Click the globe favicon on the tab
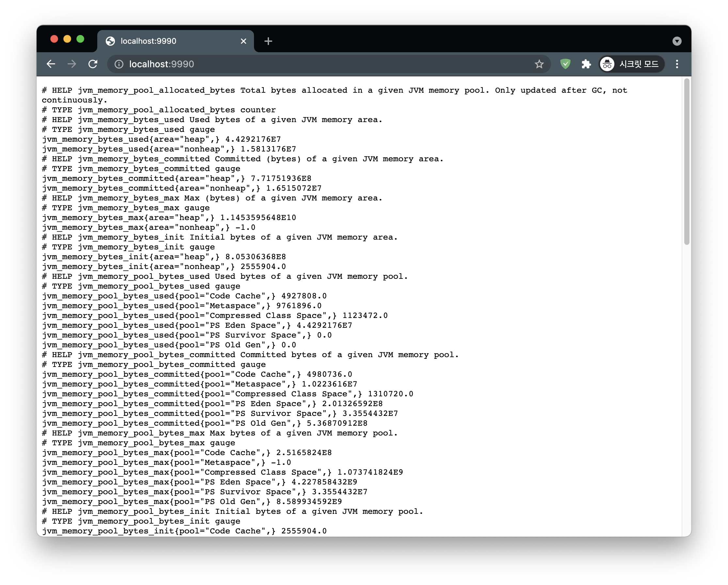Image resolution: width=728 pixels, height=585 pixels. pyautogui.click(x=110, y=41)
